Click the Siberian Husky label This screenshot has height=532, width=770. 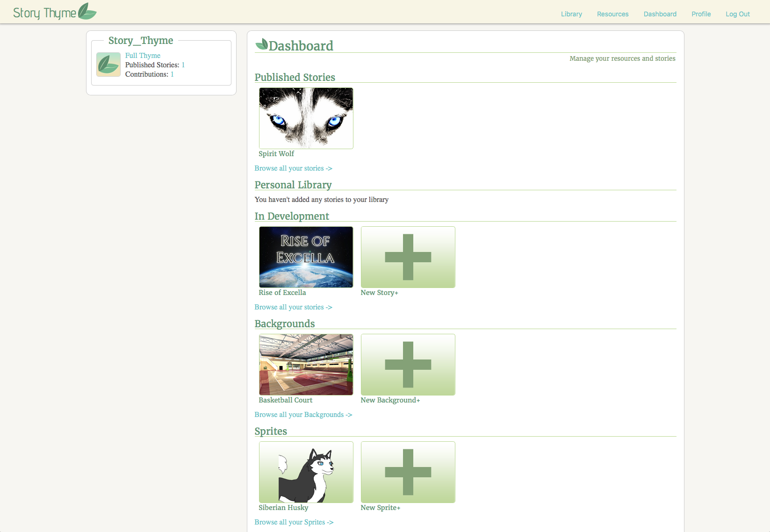click(x=283, y=508)
